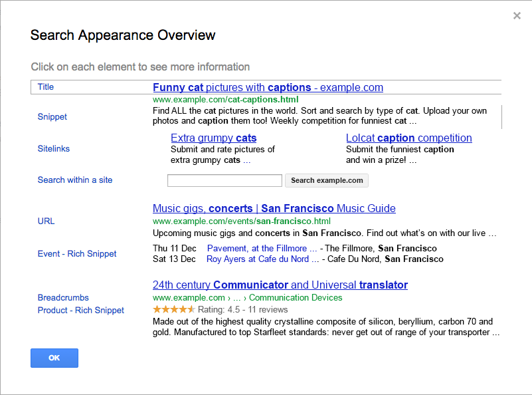
Task: Open the Breadcrumbs information
Action: pyautogui.click(x=63, y=298)
